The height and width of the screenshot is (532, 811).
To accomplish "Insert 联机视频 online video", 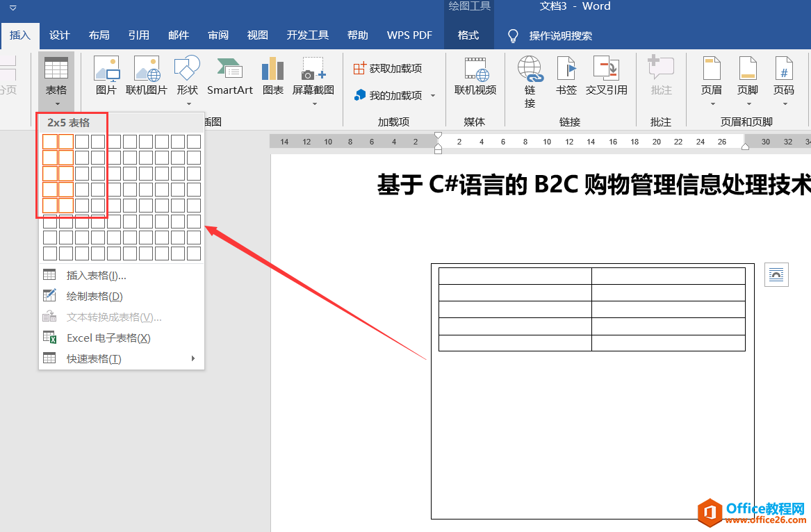I will (x=475, y=76).
